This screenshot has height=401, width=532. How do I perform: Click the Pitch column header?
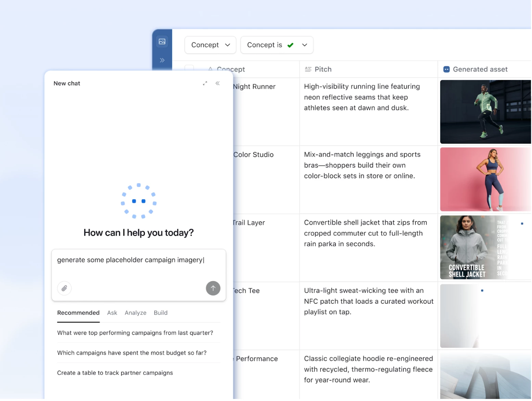[x=369, y=69]
